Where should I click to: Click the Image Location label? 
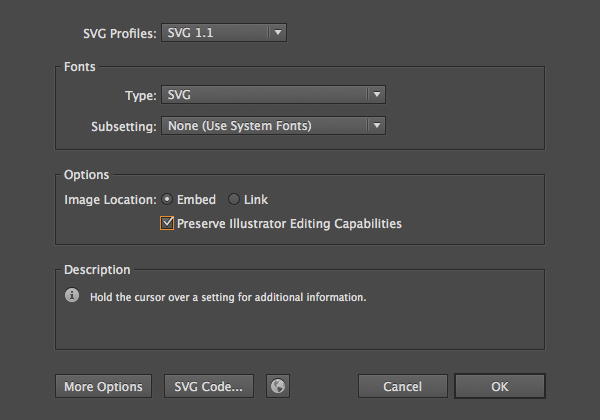pos(110,200)
